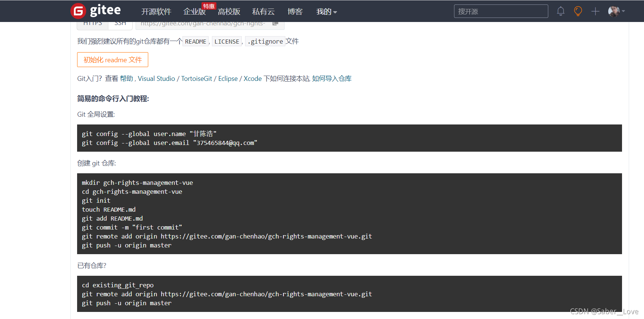Image resolution: width=644 pixels, height=319 pixels.
Task: Click the README tag
Action: 196,41
